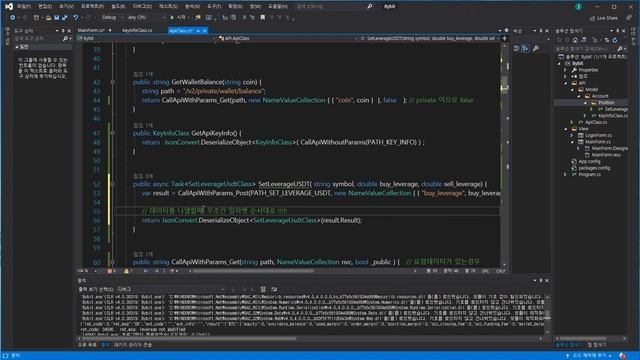Open the SetLeverageUSDT member navigation dropdown

(x=430, y=38)
